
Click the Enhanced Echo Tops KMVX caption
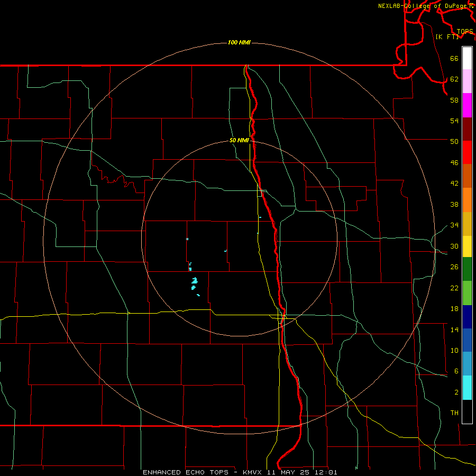[x=240, y=472]
